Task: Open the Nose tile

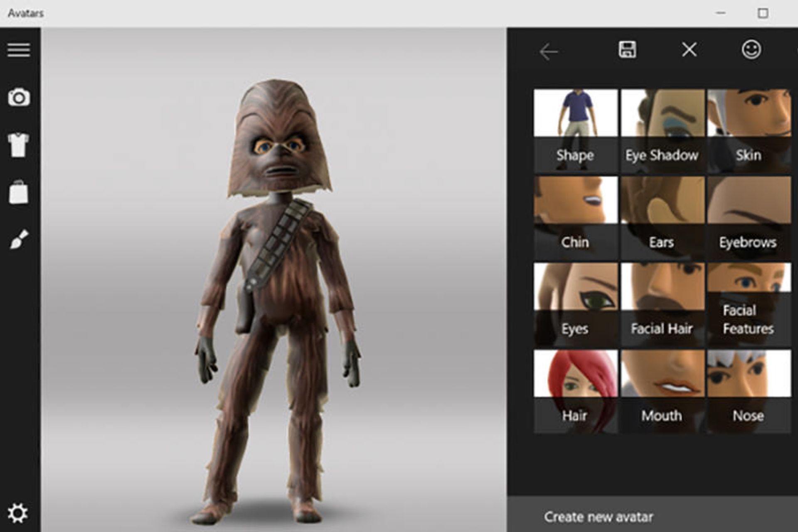Action: click(x=749, y=392)
